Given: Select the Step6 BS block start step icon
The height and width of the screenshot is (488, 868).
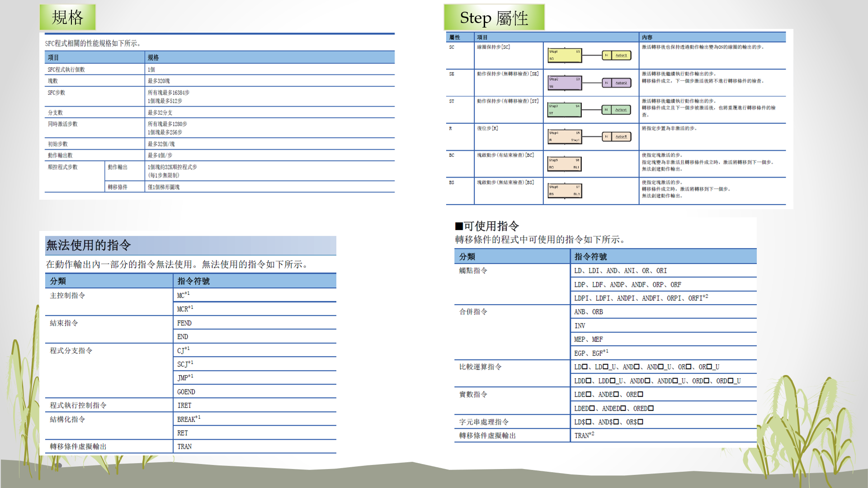Looking at the screenshot, I should point(564,190).
